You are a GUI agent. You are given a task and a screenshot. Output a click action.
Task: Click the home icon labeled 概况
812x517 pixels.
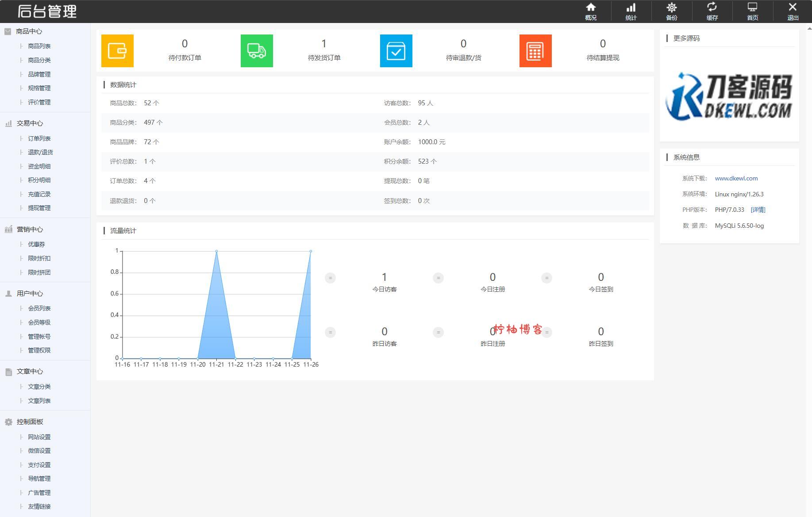point(590,11)
